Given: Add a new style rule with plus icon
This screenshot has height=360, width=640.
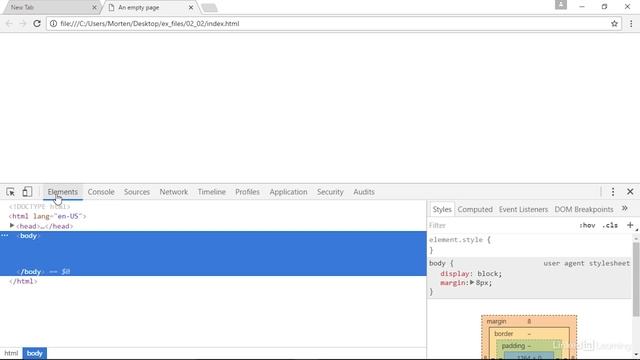Looking at the screenshot, I should point(630,225).
